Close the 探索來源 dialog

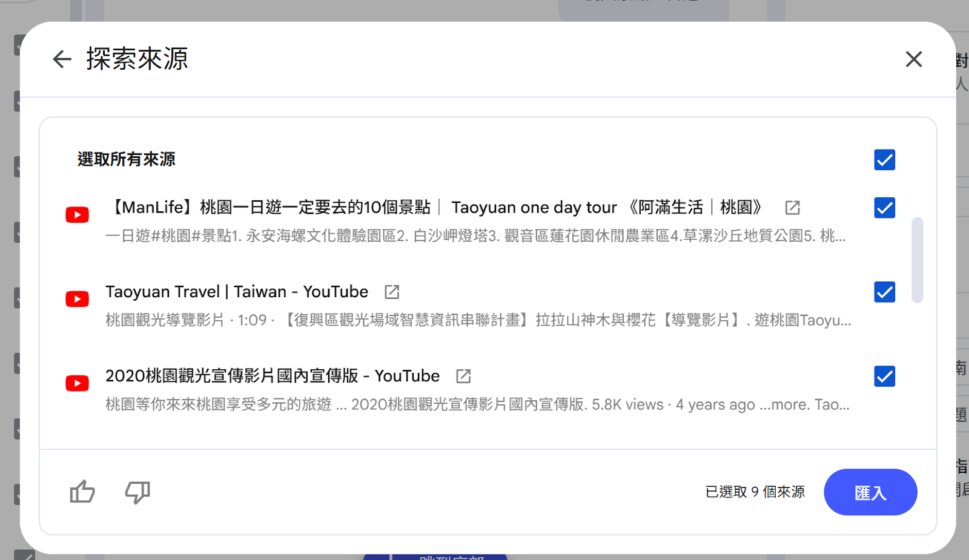914,59
